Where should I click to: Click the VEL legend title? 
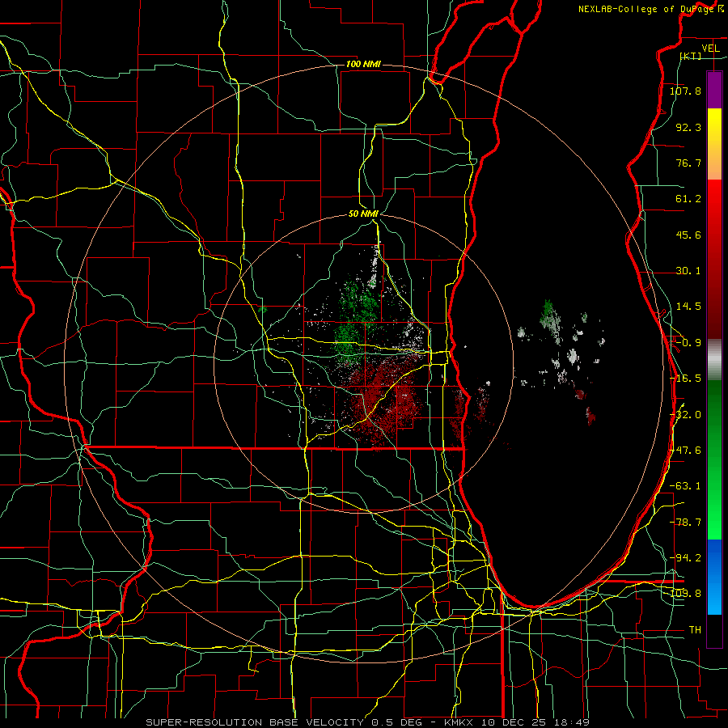710,49
